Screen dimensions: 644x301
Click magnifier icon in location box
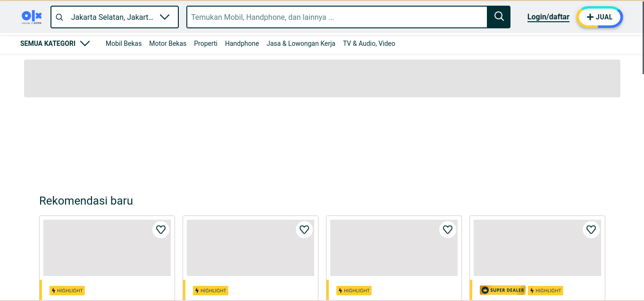click(x=59, y=17)
